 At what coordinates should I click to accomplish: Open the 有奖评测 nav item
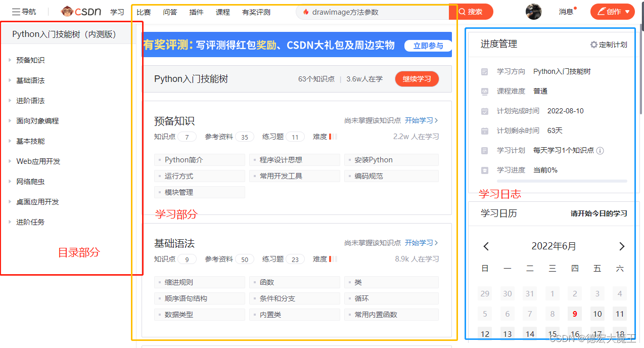[x=256, y=12]
